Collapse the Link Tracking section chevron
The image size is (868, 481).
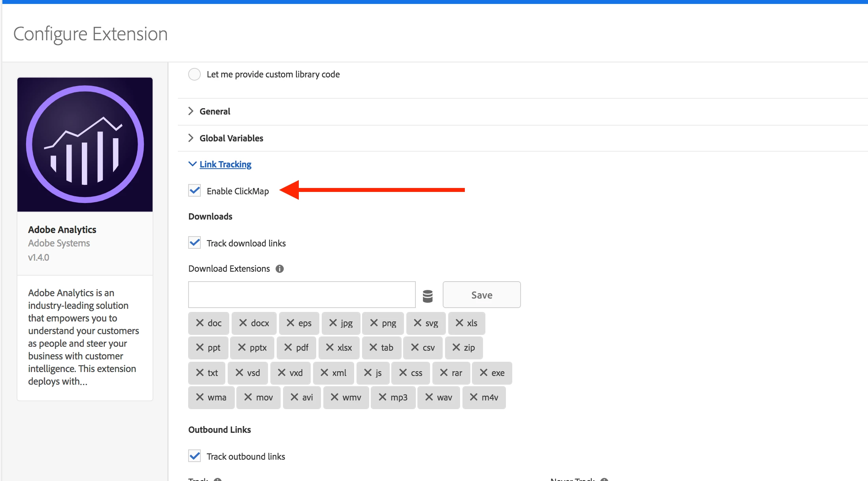coord(192,164)
